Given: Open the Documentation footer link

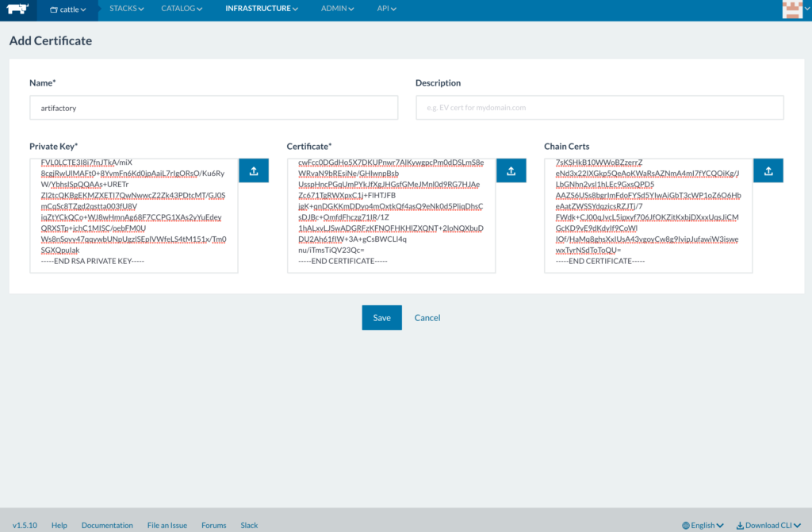Looking at the screenshot, I should coord(107,525).
